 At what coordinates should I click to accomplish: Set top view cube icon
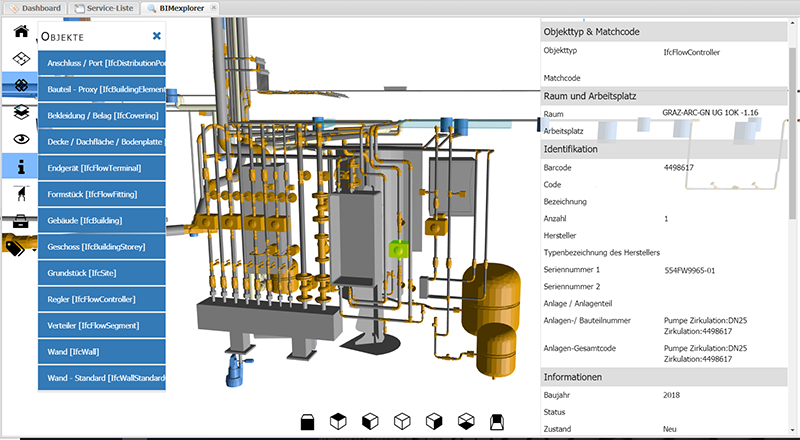coord(338,422)
